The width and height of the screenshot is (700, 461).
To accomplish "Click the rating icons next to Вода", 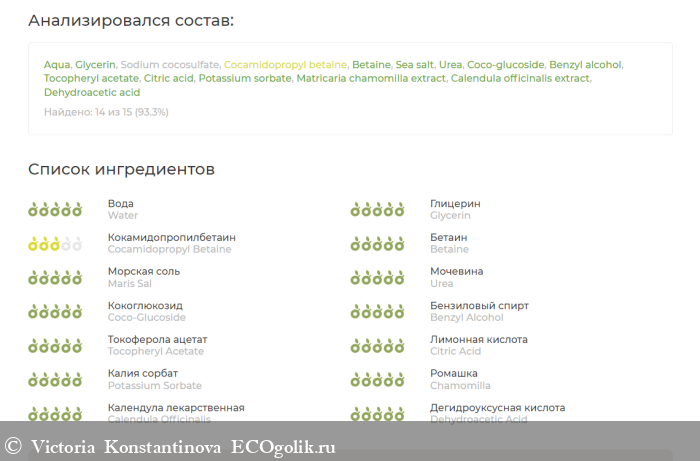I will [55, 209].
